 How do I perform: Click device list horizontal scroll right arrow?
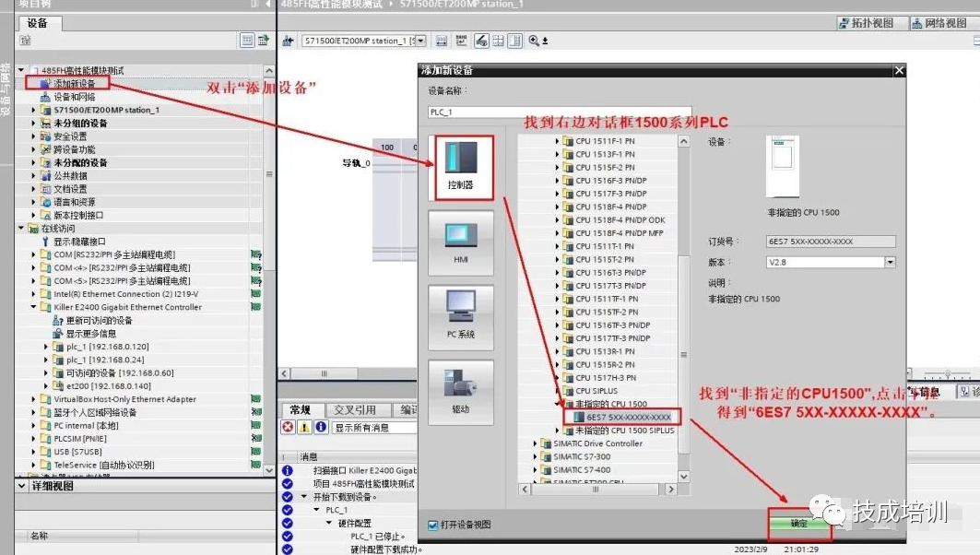click(x=670, y=490)
